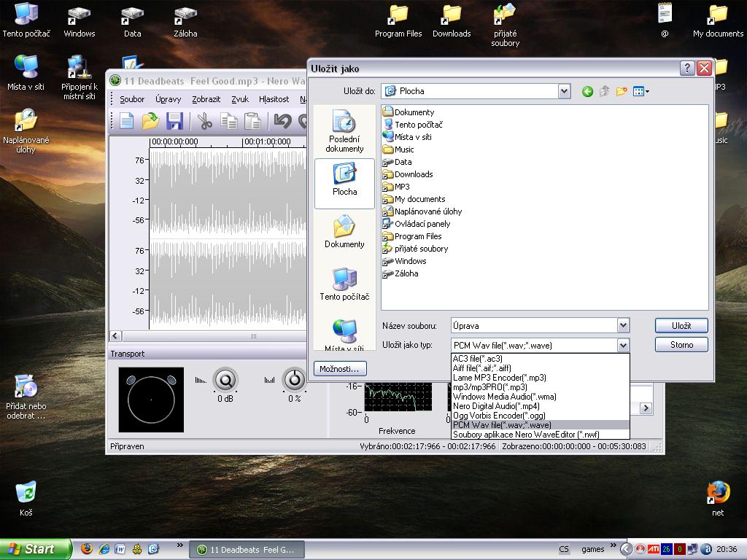The width and height of the screenshot is (747, 560).
Task: Click the knob labeled 0 % in Transport
Action: pyautogui.click(x=295, y=379)
